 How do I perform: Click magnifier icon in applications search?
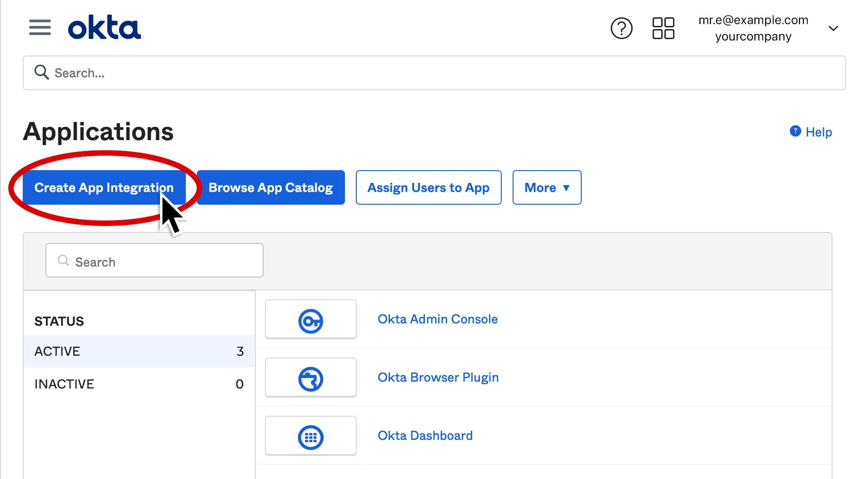63,260
